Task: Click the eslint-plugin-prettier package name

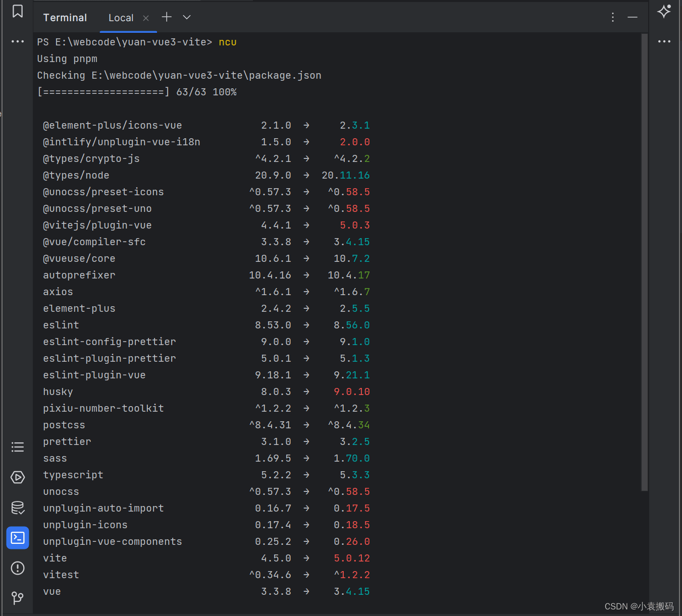Action: point(110,358)
